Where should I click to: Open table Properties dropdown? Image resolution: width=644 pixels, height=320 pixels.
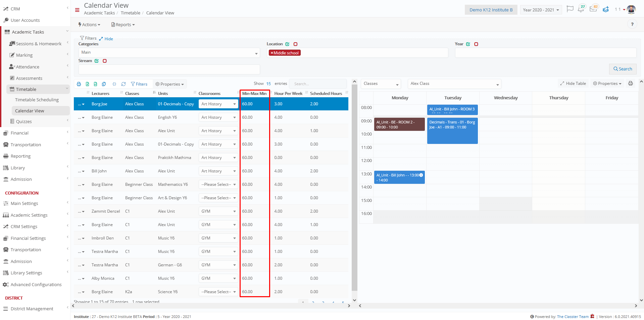(170, 84)
